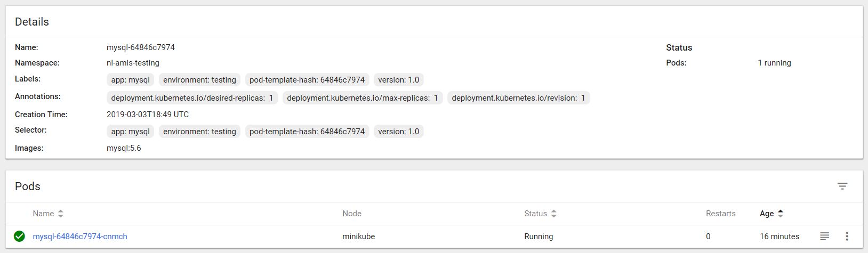868x253 pixels.
Task: Click the 'app: mysql' selector chip
Action: (x=130, y=132)
